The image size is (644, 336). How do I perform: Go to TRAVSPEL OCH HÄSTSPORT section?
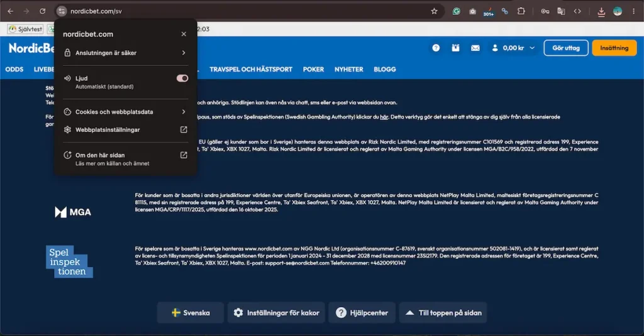(251, 69)
